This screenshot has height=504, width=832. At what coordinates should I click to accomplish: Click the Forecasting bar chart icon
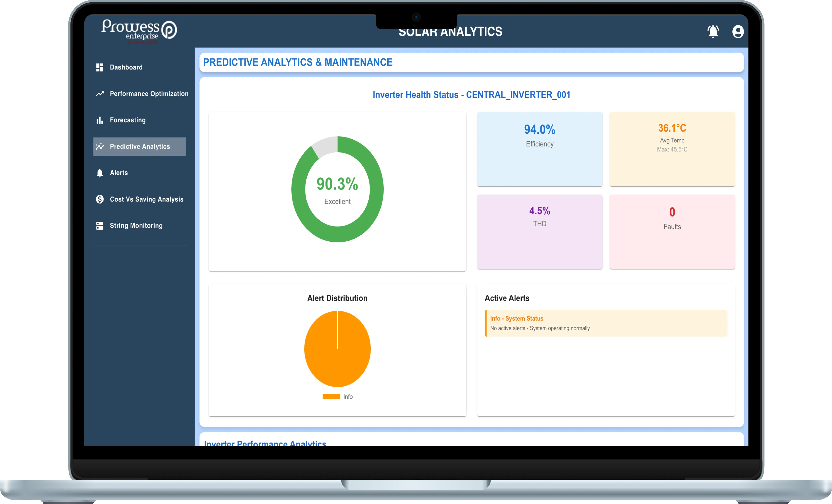click(100, 120)
